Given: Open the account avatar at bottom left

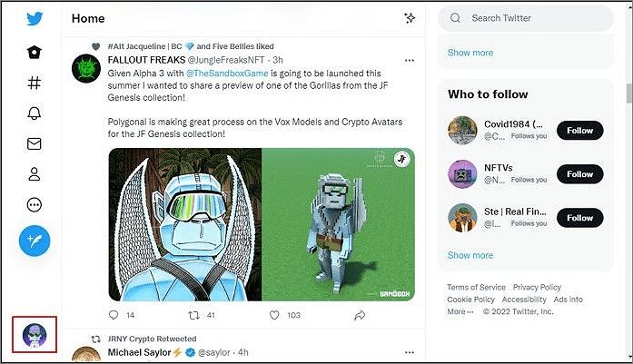Looking at the screenshot, I should pyautogui.click(x=39, y=335).
